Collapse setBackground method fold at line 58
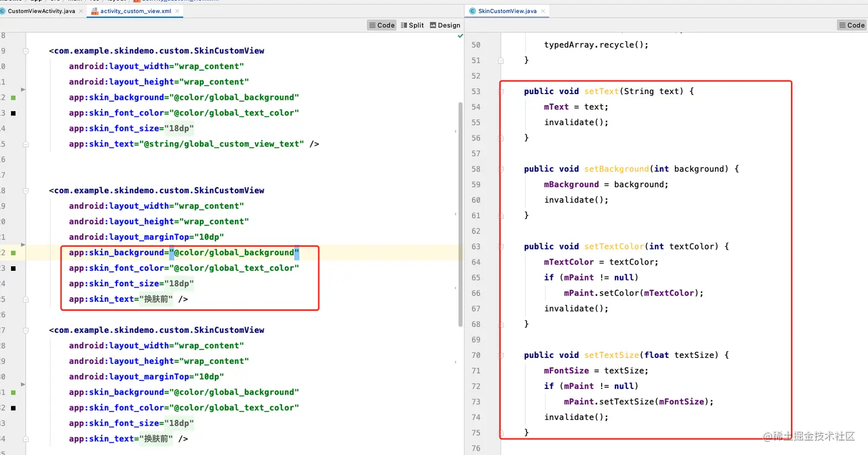This screenshot has width=868, height=455. [x=501, y=169]
